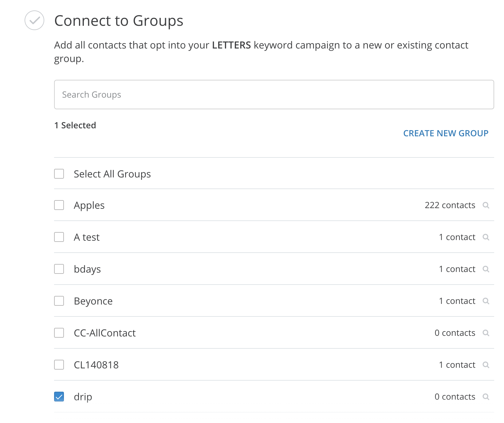Check the Select All Groups checkbox
Viewport: 504px width, 423px height.
[59, 174]
